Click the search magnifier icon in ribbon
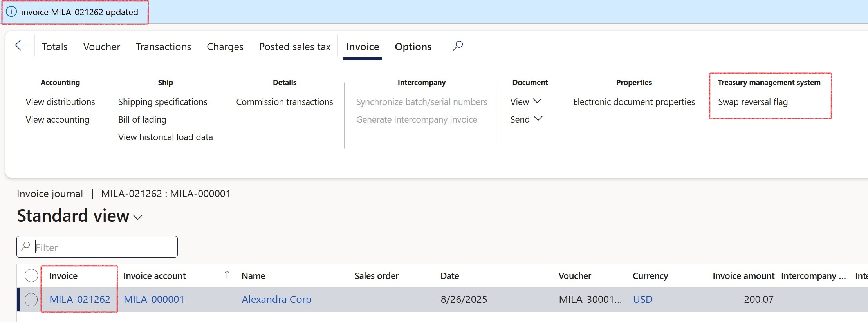The image size is (868, 322). click(x=457, y=46)
